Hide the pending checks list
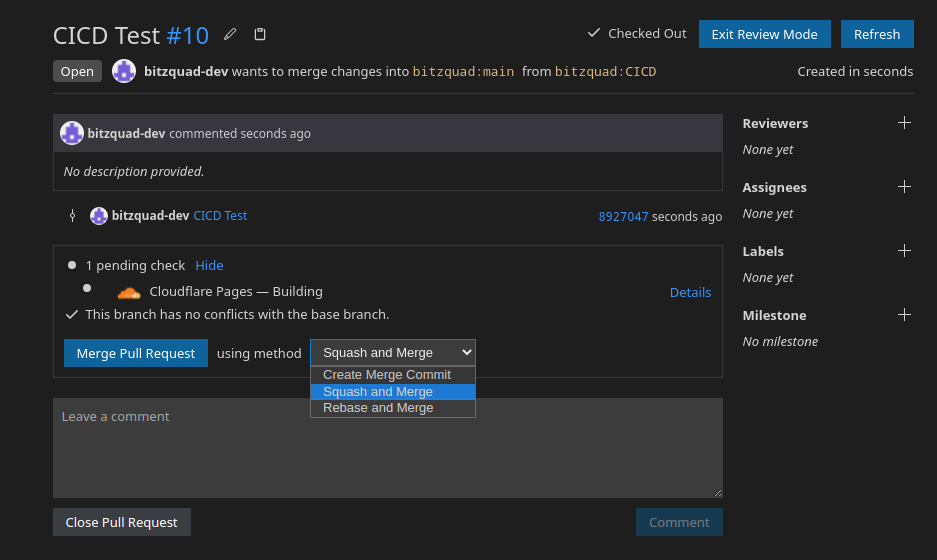This screenshot has width=937, height=560. (209, 266)
